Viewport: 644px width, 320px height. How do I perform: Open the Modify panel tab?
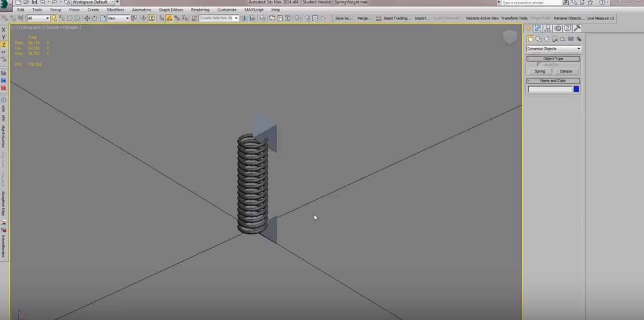[538, 28]
